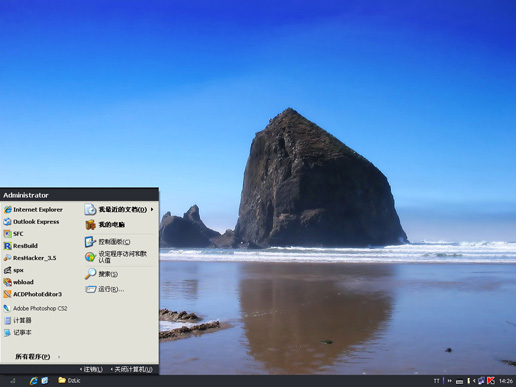Expand the taskbar toolbar double-arrow chevron
516x387 pixels.
449,381
